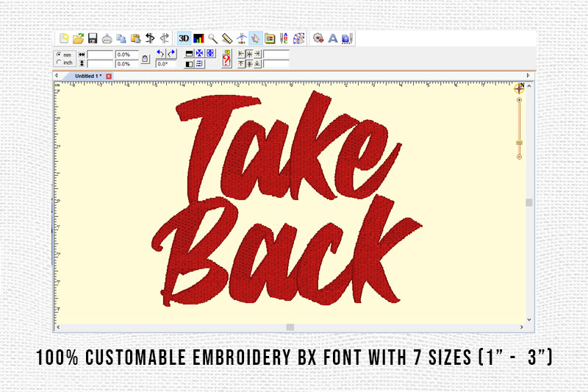Click the height percentage field
The image size is (588, 392).
pos(126,64)
